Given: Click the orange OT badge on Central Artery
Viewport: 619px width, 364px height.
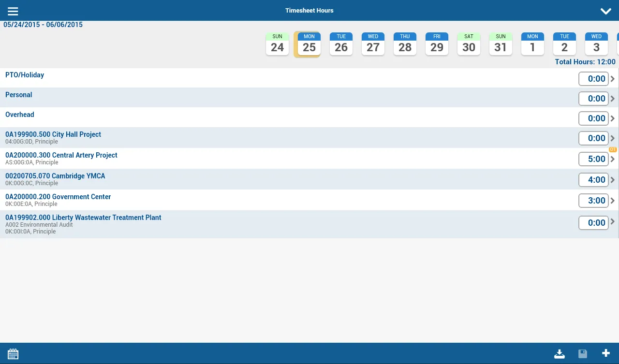Looking at the screenshot, I should [x=613, y=149].
